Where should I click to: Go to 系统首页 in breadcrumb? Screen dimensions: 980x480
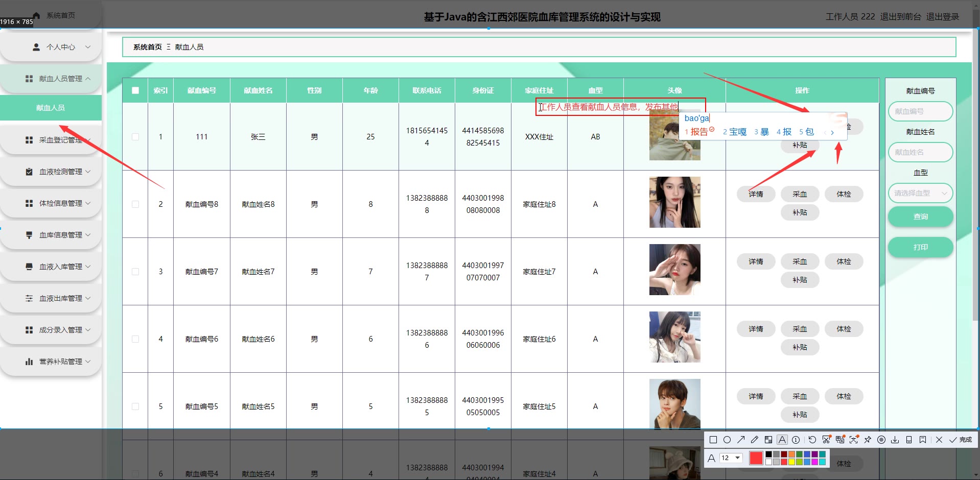coord(147,47)
